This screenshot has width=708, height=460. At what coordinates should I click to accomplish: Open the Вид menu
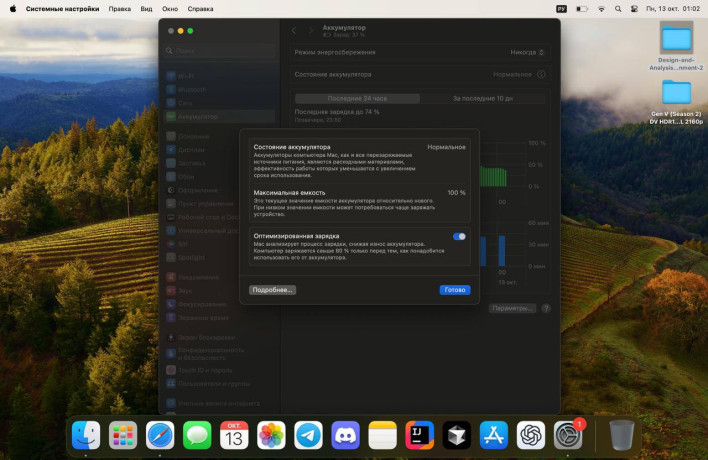coord(146,8)
